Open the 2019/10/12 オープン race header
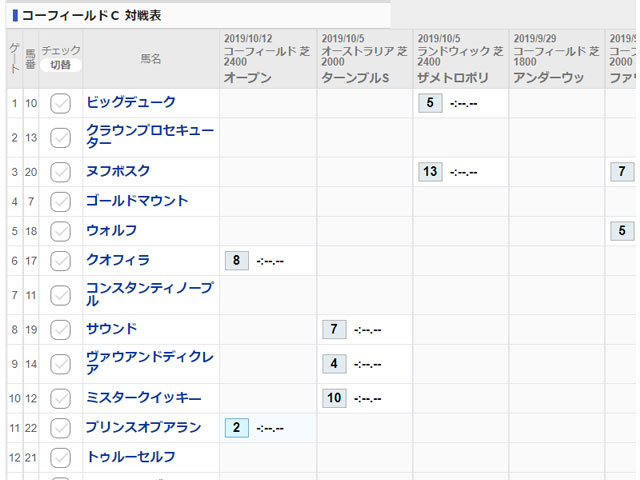Viewport: 640px width, 480px height. click(247, 78)
